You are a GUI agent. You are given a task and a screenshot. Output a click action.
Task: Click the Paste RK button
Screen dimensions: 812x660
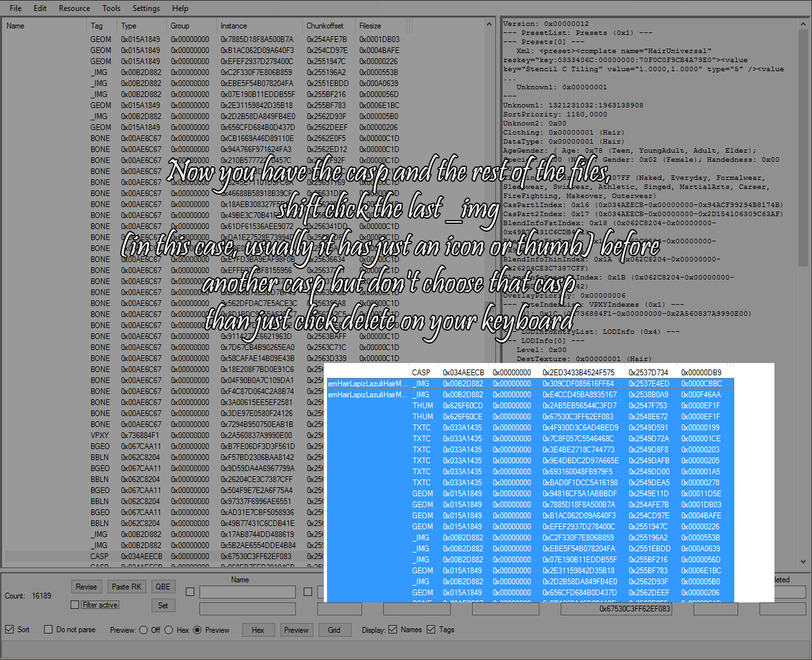(126, 587)
